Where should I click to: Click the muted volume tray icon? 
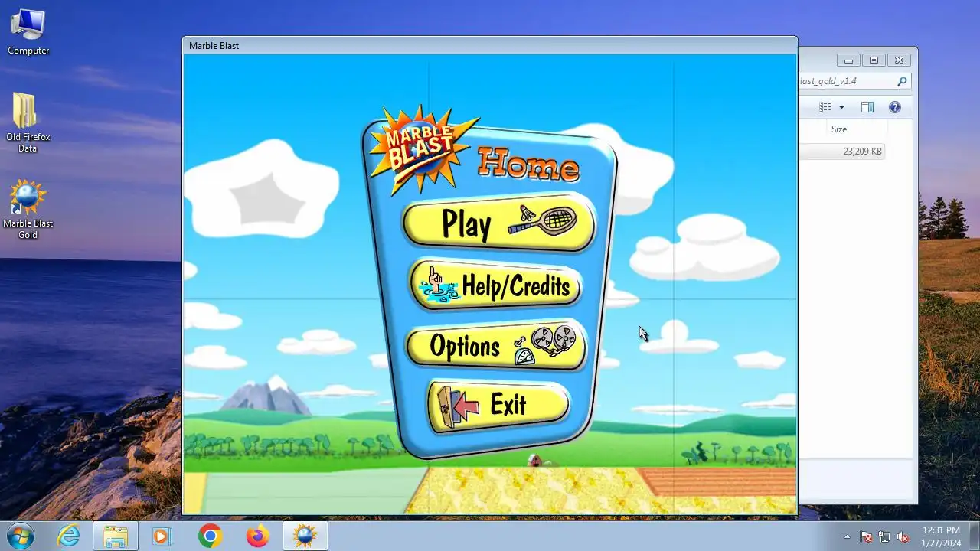coord(903,536)
